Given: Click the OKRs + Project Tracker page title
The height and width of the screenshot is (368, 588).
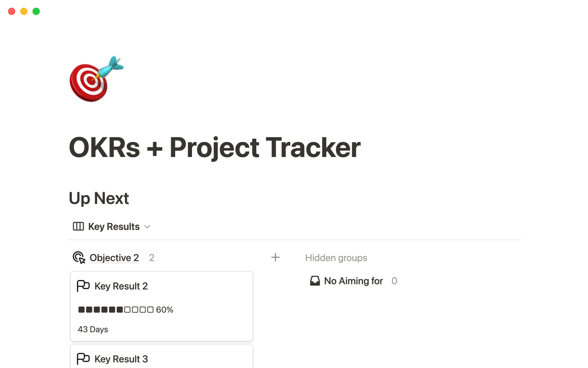Looking at the screenshot, I should coord(214,148).
